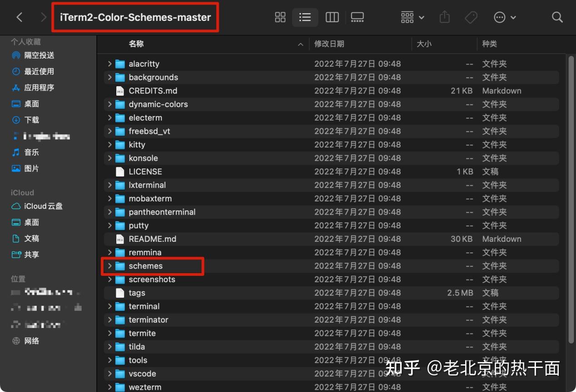Click the tag toolbar icon
The width and height of the screenshot is (576, 392).
471,17
